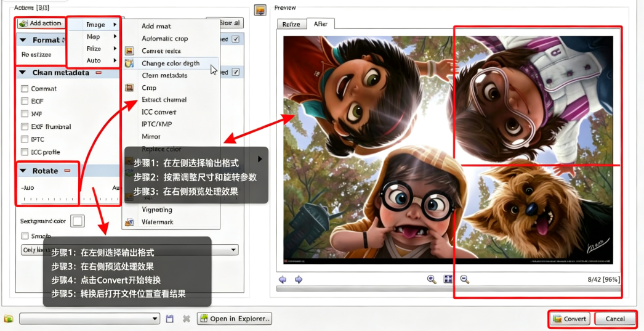Click the preview horizontal scrollbar
This screenshot has height=331, width=644.
(x=449, y=288)
